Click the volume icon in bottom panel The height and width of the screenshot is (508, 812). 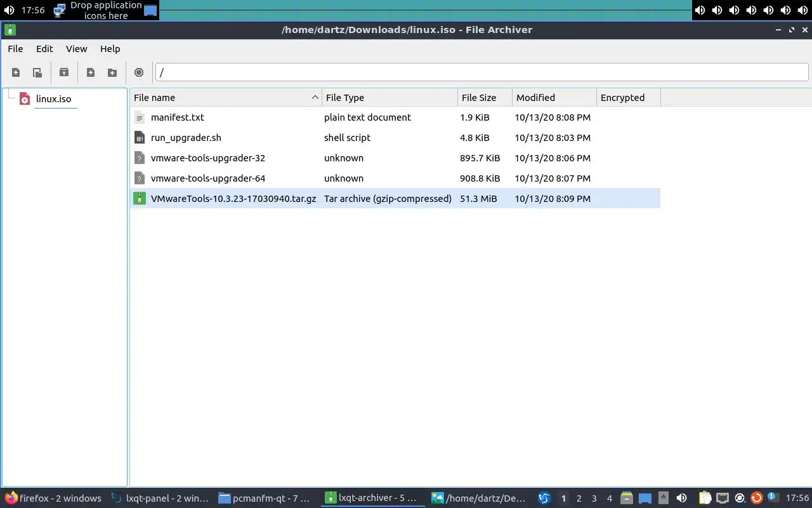681,498
